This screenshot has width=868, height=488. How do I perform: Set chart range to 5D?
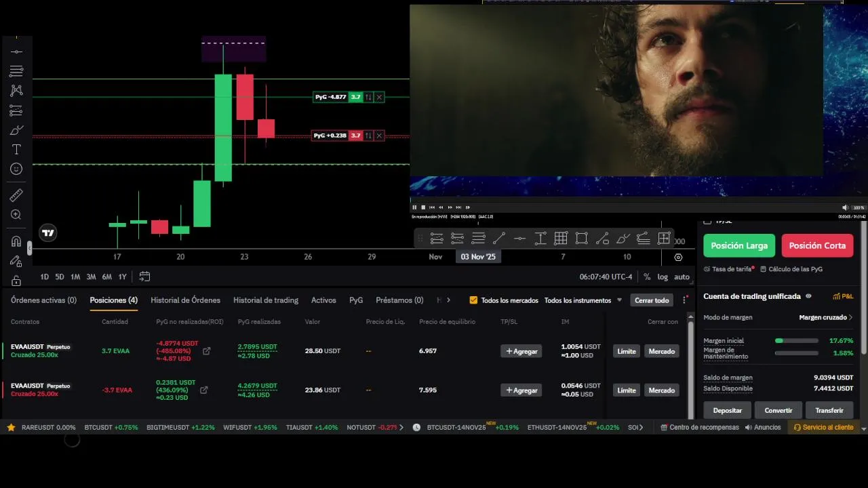60,277
